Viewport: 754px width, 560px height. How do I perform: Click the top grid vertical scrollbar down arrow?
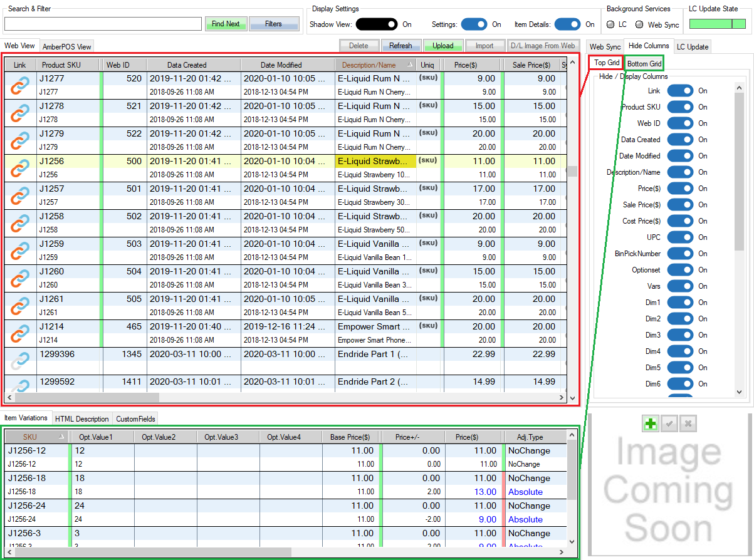(x=572, y=397)
